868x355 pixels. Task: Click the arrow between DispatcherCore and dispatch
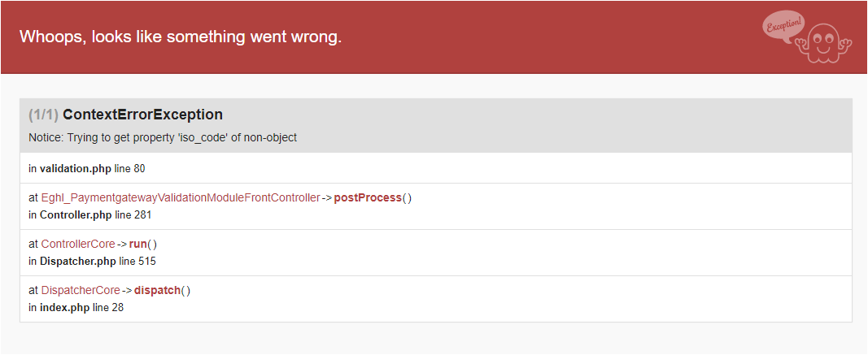click(x=127, y=291)
